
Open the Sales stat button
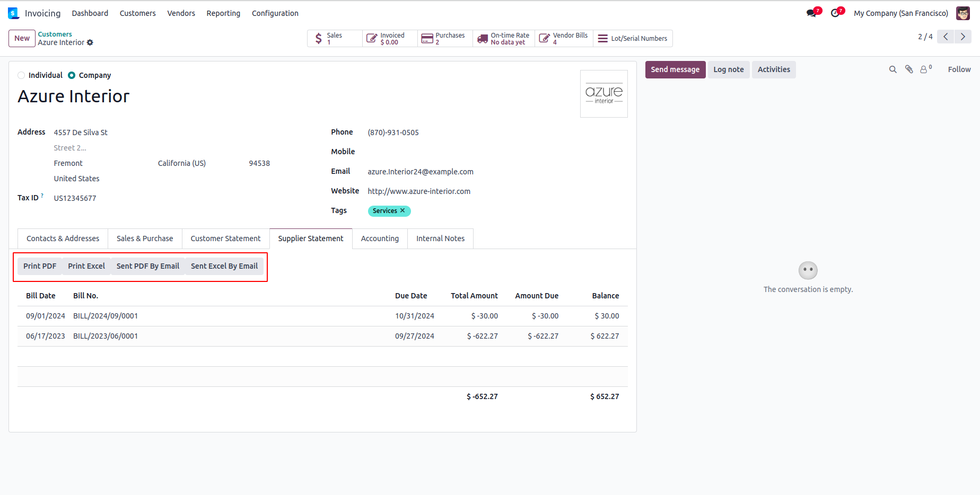coord(335,39)
